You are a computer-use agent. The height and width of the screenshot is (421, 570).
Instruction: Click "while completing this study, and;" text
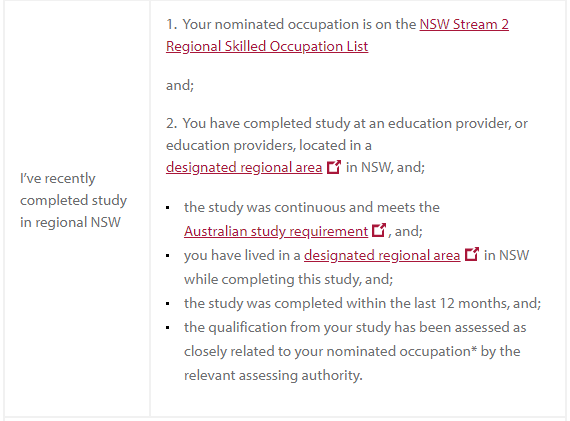point(289,279)
